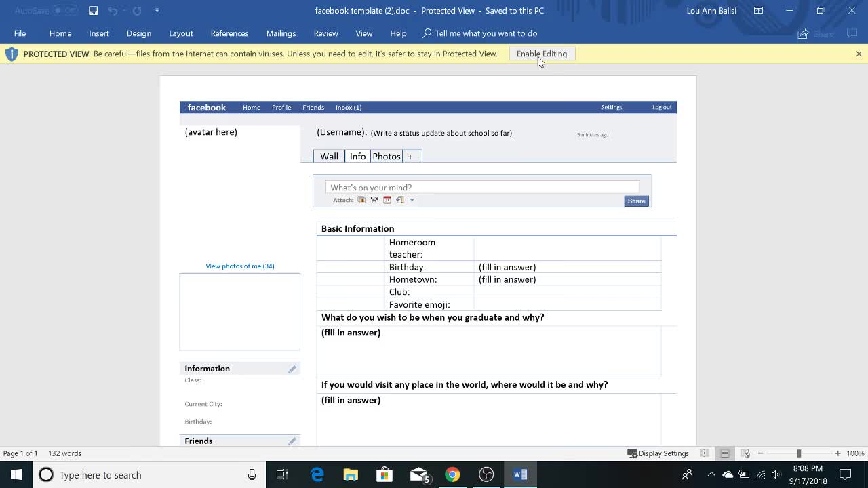Image resolution: width=868 pixels, height=488 pixels.
Task: Click the Comments speech bubble icon
Action: point(852,33)
